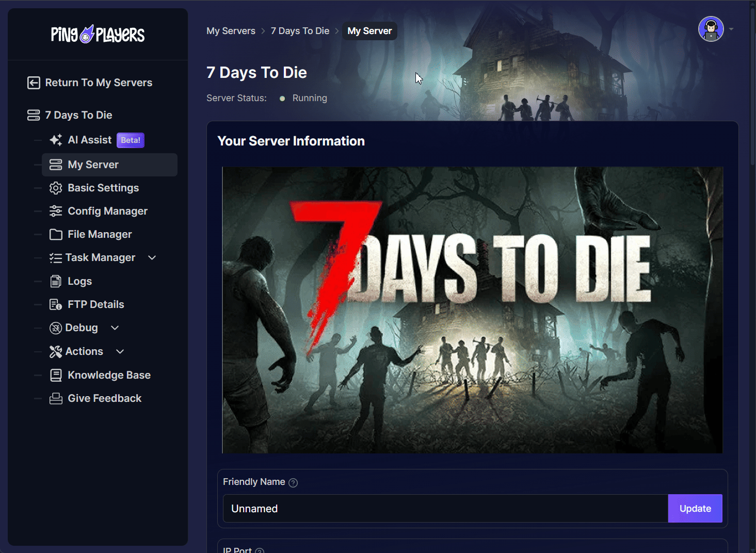The height and width of the screenshot is (553, 756).
Task: Click the FTP Details icon
Action: pyautogui.click(x=56, y=304)
